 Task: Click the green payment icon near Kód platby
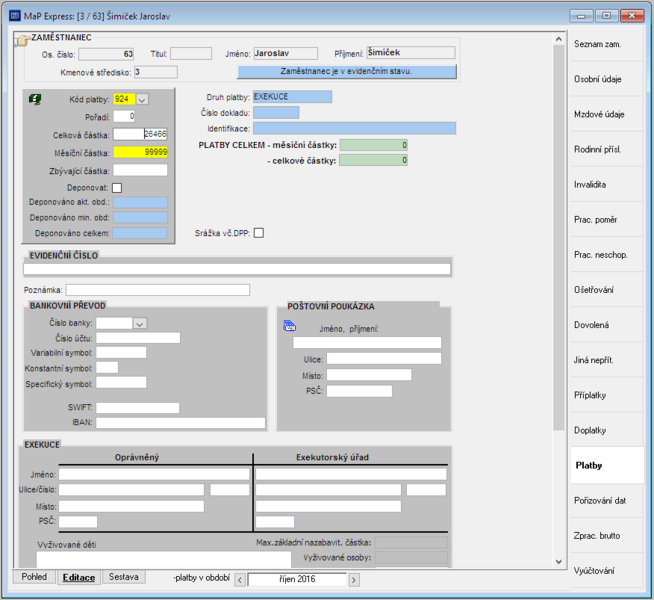(35, 100)
